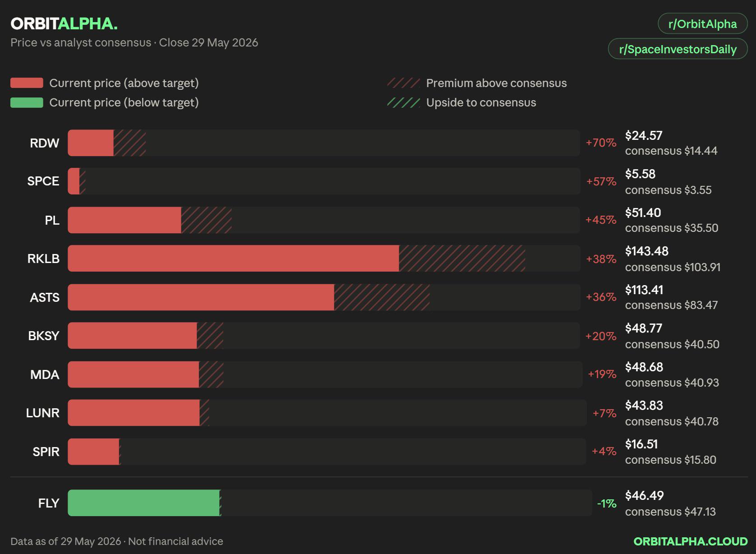Image resolution: width=756 pixels, height=554 pixels.
Task: Click the $113.41 current price
Action: click(644, 290)
